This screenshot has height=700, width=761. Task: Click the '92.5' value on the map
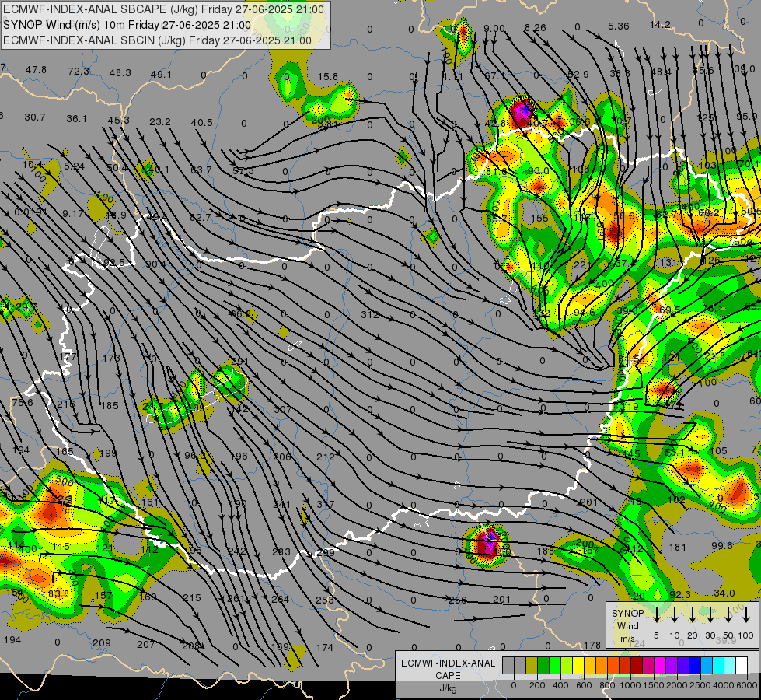(x=114, y=262)
